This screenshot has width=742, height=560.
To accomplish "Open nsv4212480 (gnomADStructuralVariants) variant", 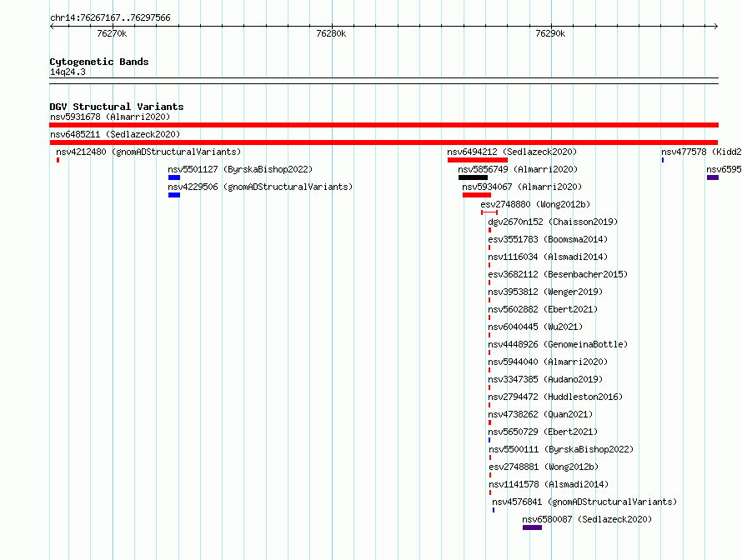I will click(x=148, y=152).
